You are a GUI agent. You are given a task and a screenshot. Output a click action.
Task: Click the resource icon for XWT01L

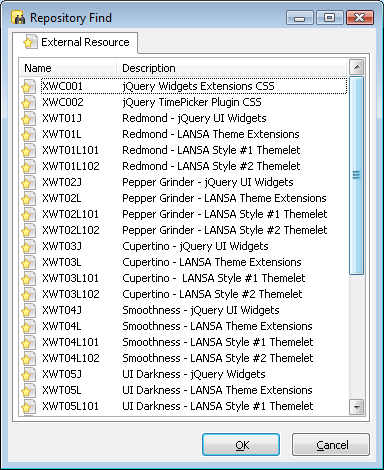tap(28, 134)
